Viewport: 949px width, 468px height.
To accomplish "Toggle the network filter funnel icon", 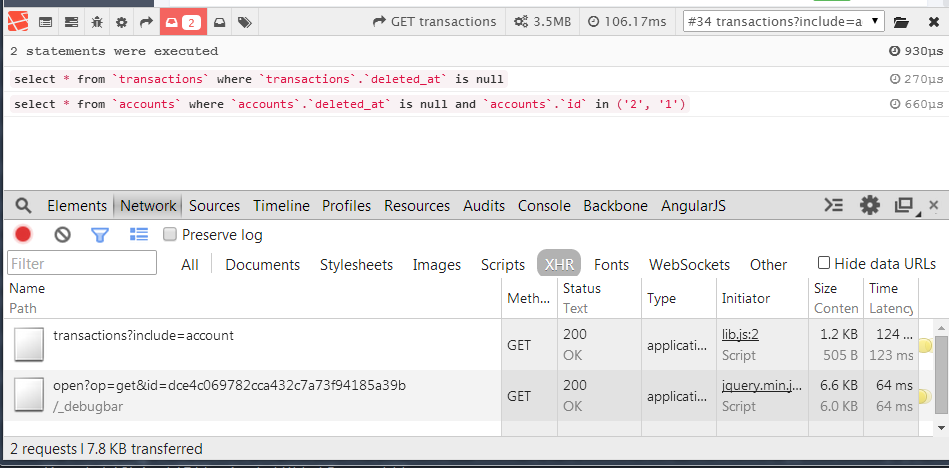I will click(100, 234).
